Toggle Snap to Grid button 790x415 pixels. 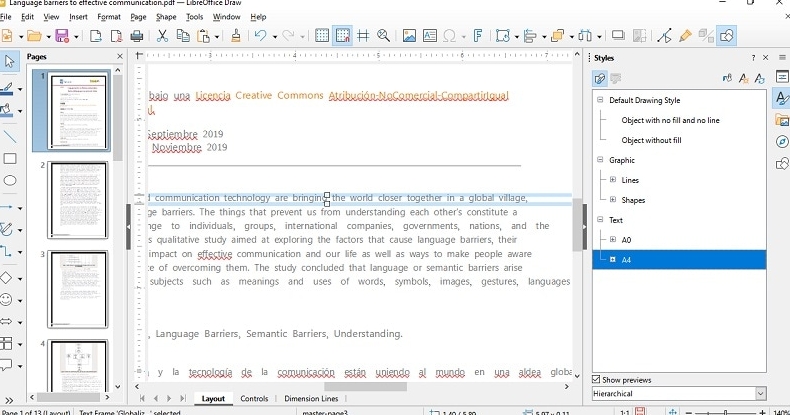[342, 36]
